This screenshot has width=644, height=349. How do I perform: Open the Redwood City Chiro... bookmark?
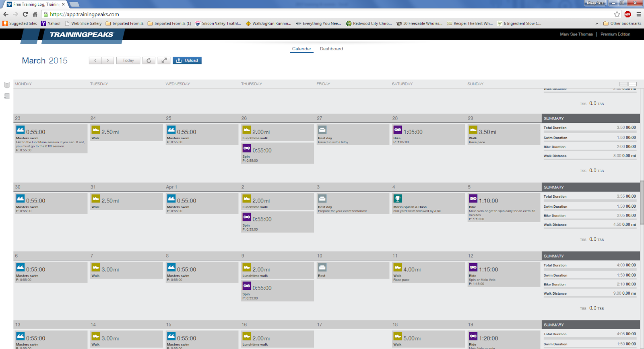(x=369, y=24)
